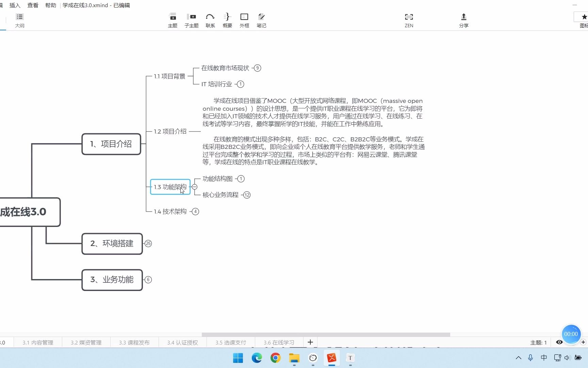Insert a new topic with 主题 icon
588x368 pixels.
tap(173, 20)
